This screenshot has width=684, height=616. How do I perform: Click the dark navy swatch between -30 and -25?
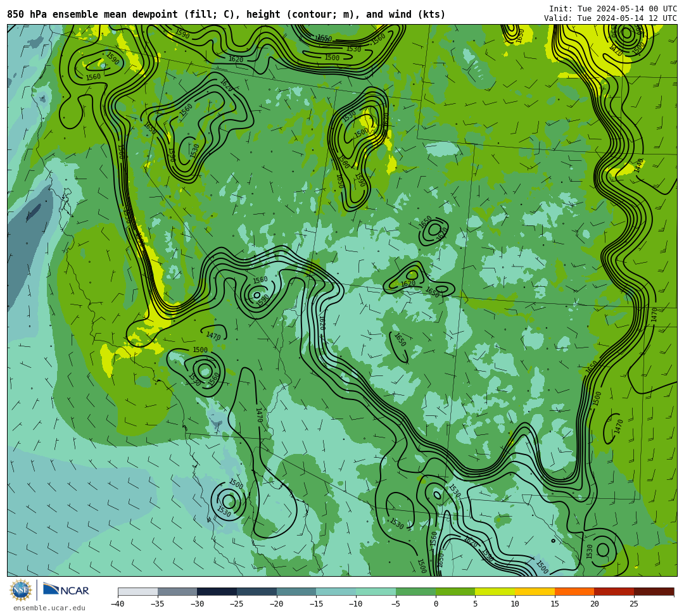[x=217, y=591]
